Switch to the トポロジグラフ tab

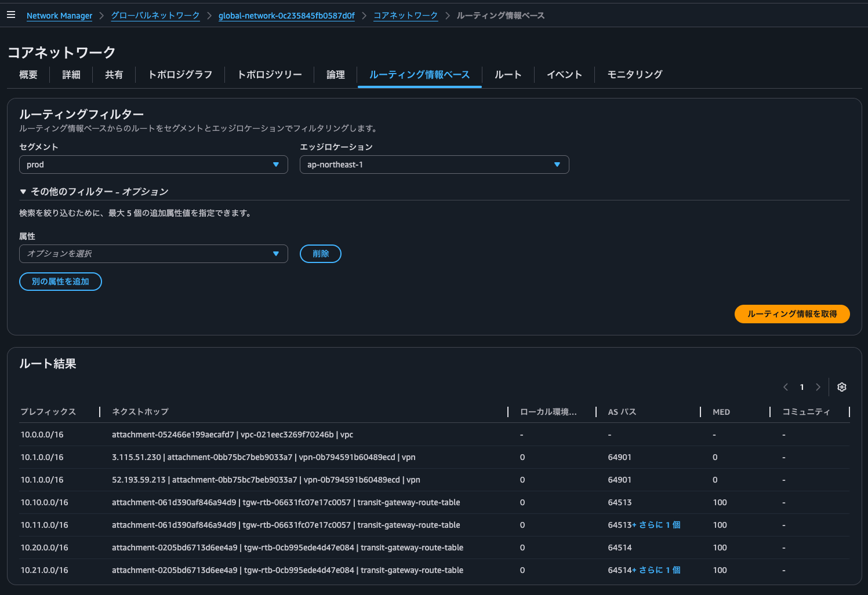pos(180,75)
